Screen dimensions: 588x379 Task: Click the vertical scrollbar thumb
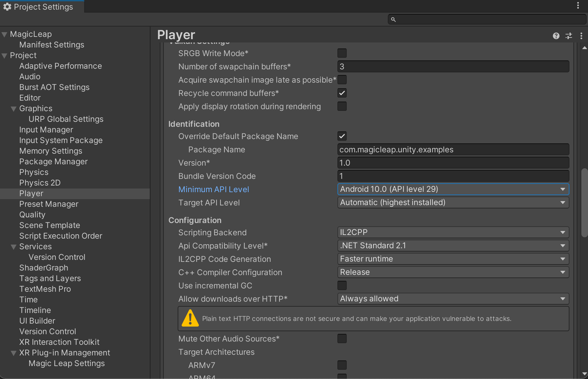tap(585, 203)
